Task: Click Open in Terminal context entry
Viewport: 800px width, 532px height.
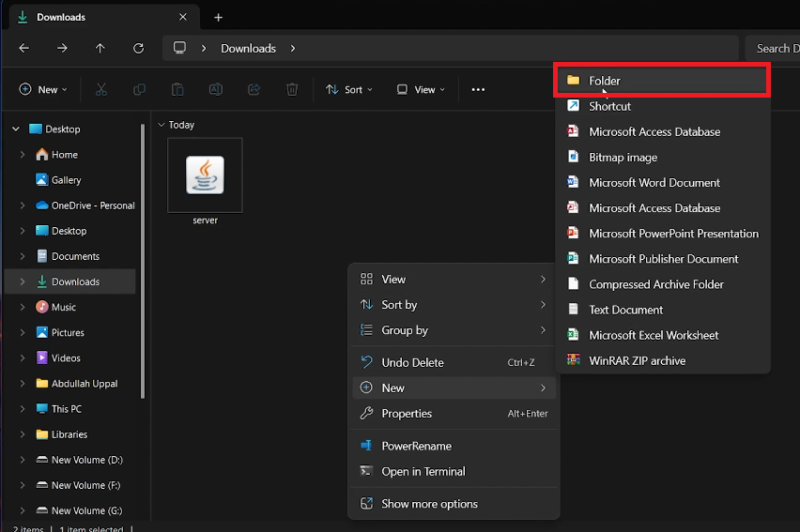Action: [423, 471]
